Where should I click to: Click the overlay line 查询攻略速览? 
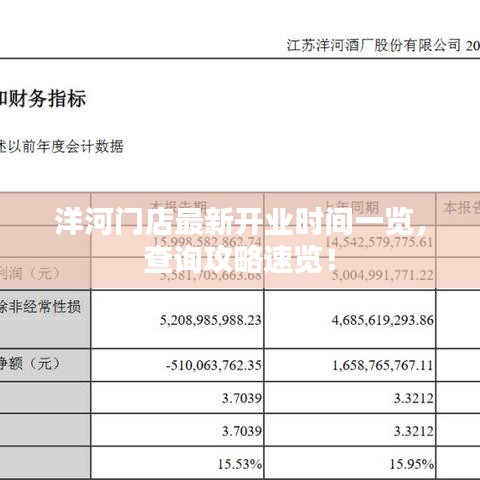click(x=234, y=259)
